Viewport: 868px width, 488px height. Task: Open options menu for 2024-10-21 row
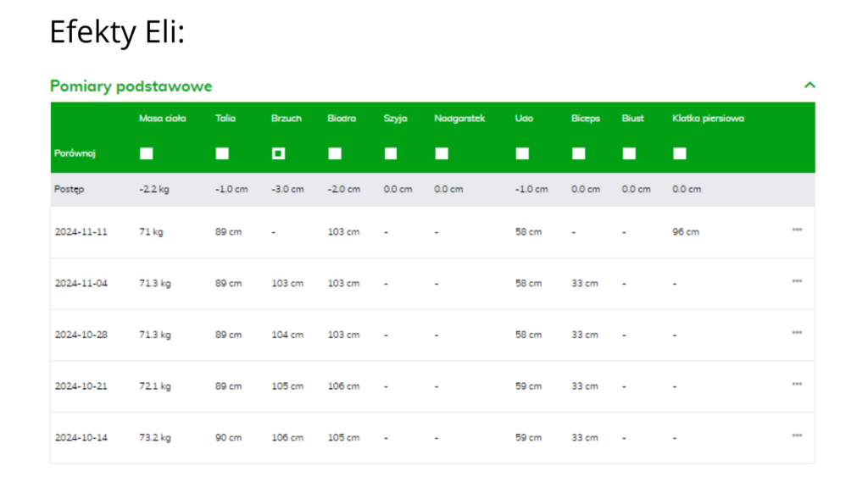(x=797, y=385)
